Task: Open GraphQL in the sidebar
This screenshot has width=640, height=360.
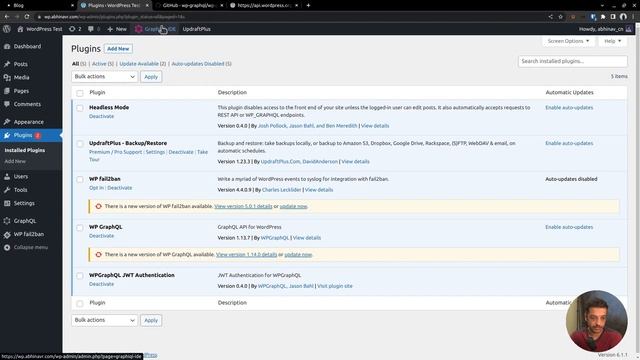Action: 25,221
